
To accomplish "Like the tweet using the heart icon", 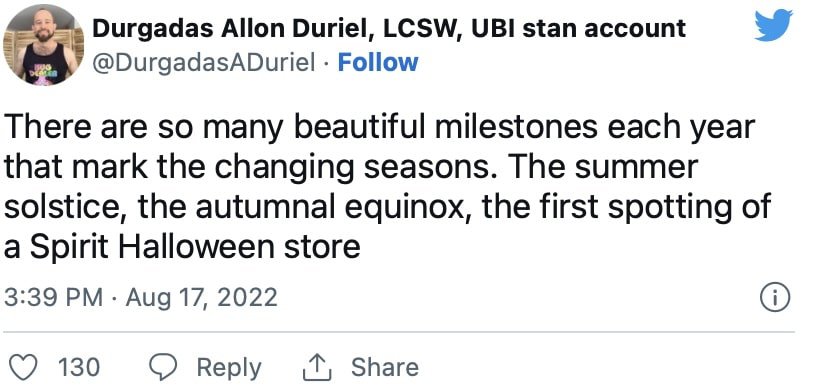I will pos(24,367).
